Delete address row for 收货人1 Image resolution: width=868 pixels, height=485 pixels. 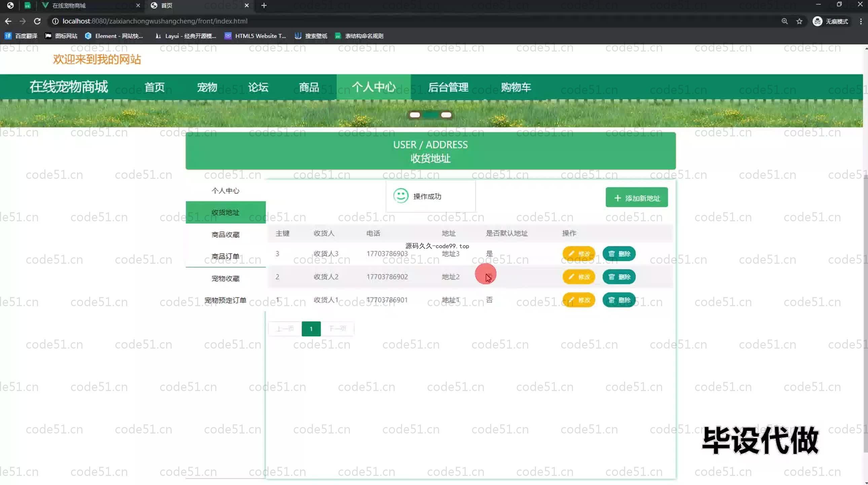619,300
